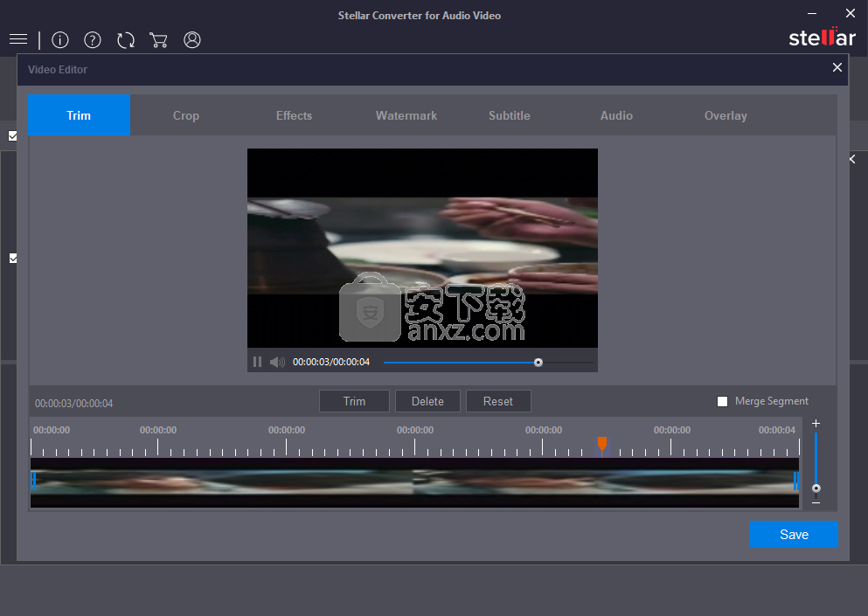The width and height of the screenshot is (868, 616).
Task: Pause the video preview playback
Action: tap(257, 362)
